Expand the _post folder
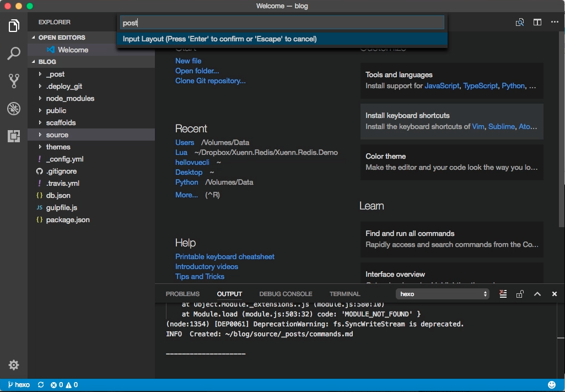 tap(91, 74)
